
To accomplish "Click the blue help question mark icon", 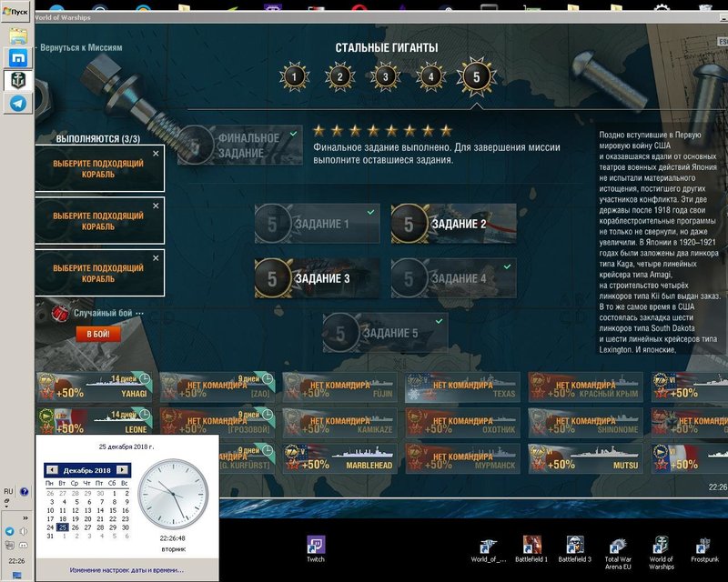I will (x=25, y=491).
